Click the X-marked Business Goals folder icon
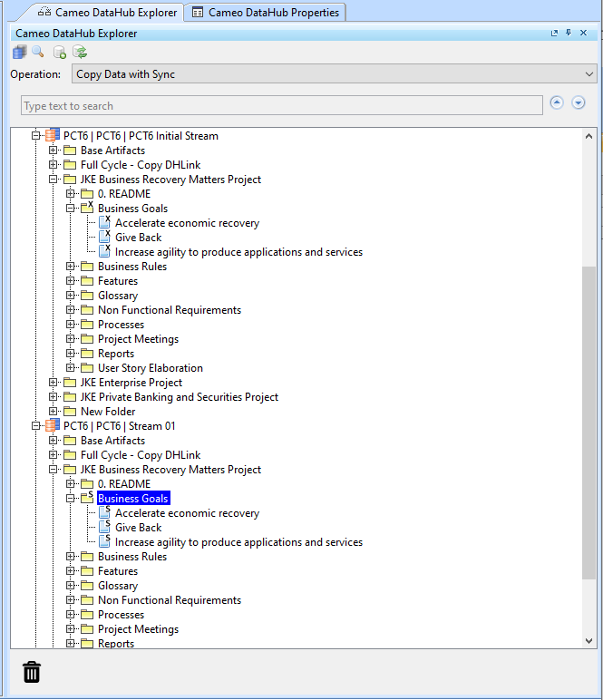 [87, 208]
